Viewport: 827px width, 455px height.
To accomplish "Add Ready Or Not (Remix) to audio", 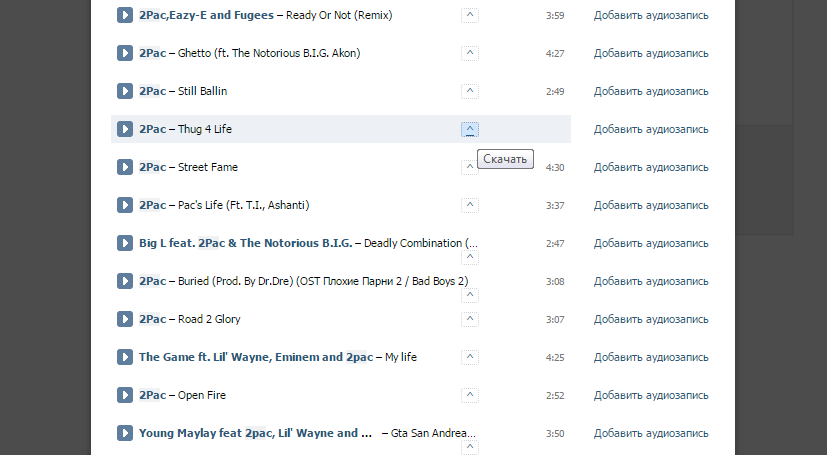I will [651, 16].
